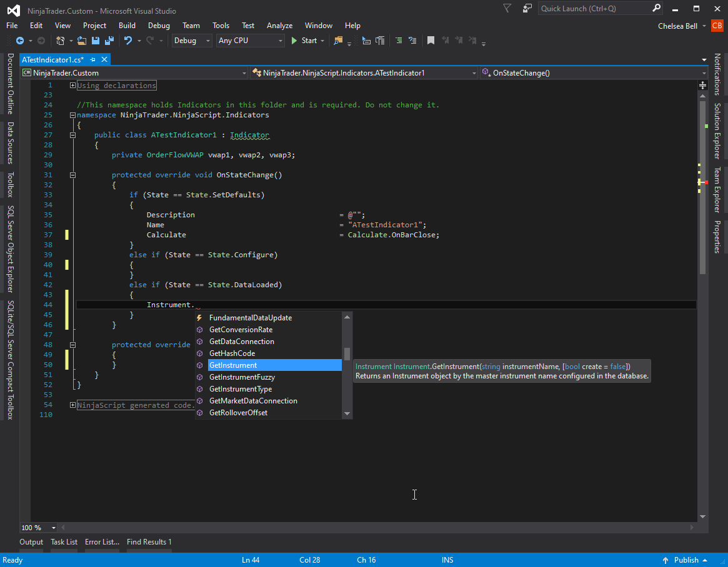This screenshot has width=728, height=567.
Task: Click the Save file icon
Action: point(96,41)
